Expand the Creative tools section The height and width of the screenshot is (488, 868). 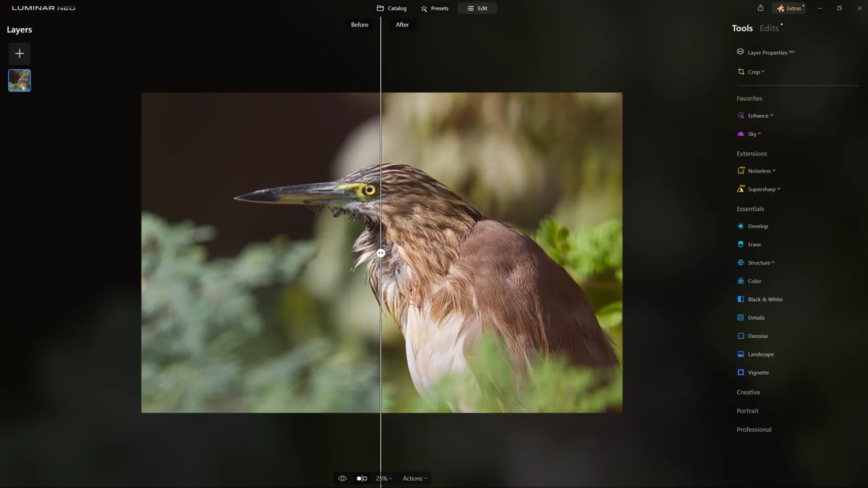pyautogui.click(x=748, y=392)
